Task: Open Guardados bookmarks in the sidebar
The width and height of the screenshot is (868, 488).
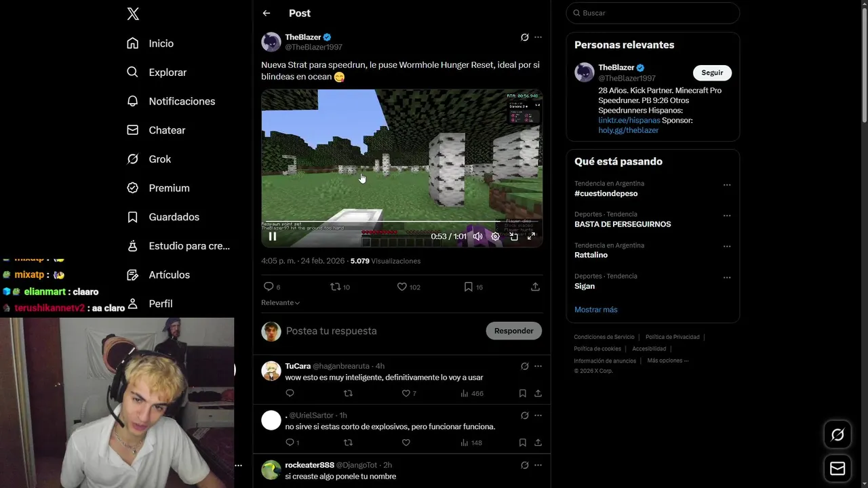Action: (163, 217)
